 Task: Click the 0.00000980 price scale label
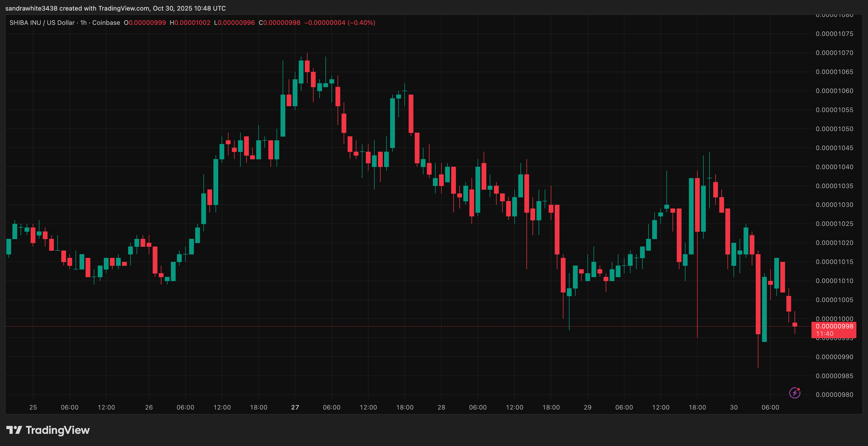point(834,395)
